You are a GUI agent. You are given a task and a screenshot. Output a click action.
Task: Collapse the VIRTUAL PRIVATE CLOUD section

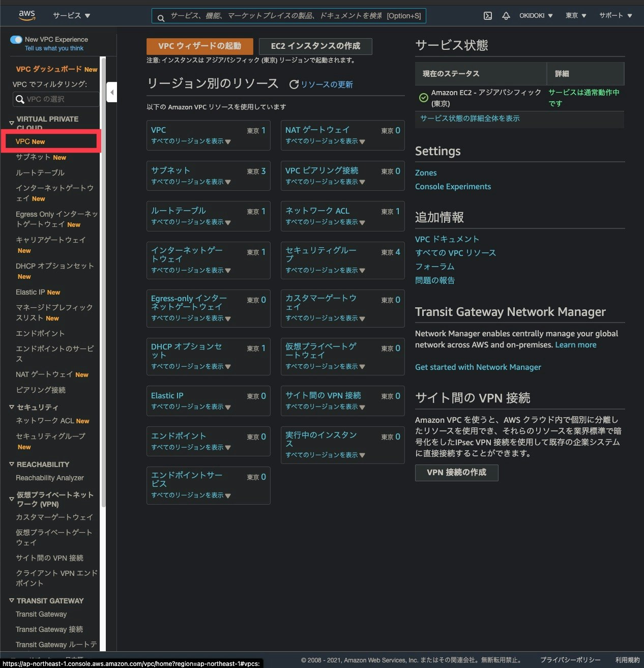(12, 123)
